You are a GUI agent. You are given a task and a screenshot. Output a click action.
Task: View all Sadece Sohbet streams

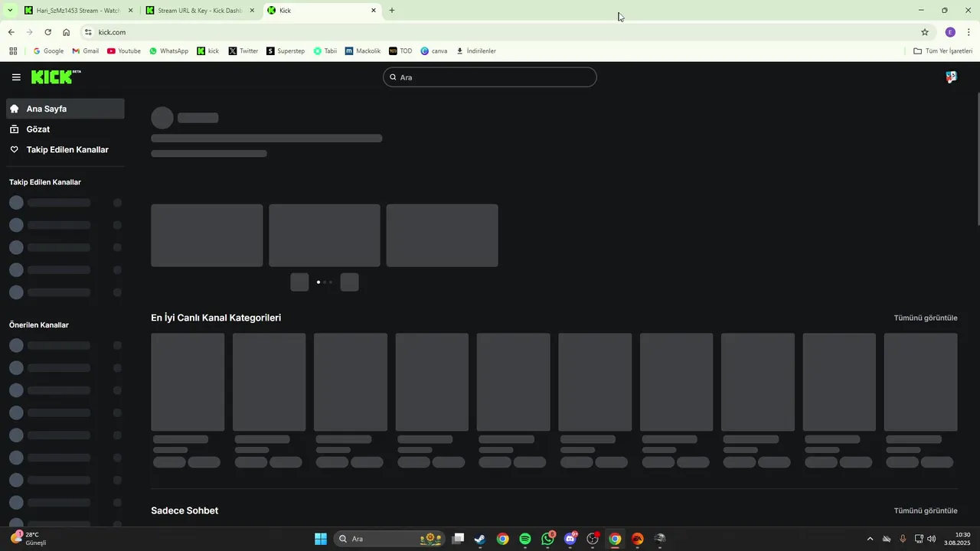[x=926, y=510]
